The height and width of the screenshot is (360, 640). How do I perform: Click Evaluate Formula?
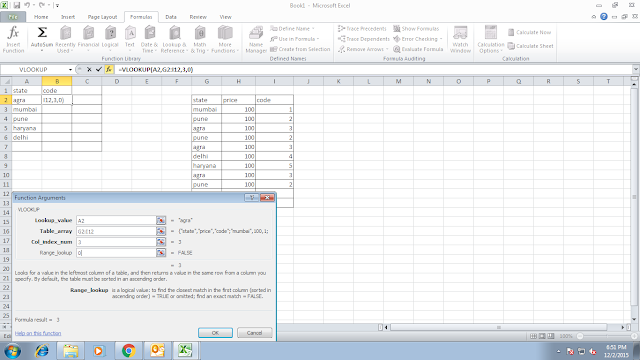(418, 49)
